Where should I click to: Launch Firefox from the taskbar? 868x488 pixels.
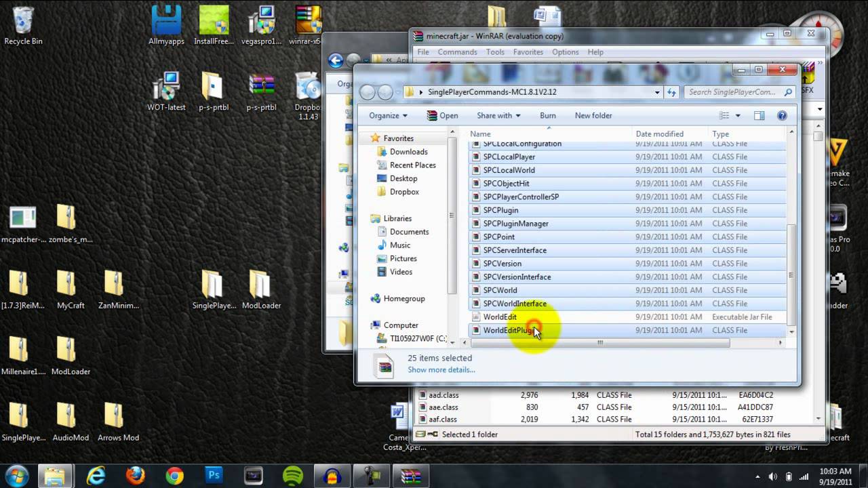pyautogui.click(x=135, y=476)
